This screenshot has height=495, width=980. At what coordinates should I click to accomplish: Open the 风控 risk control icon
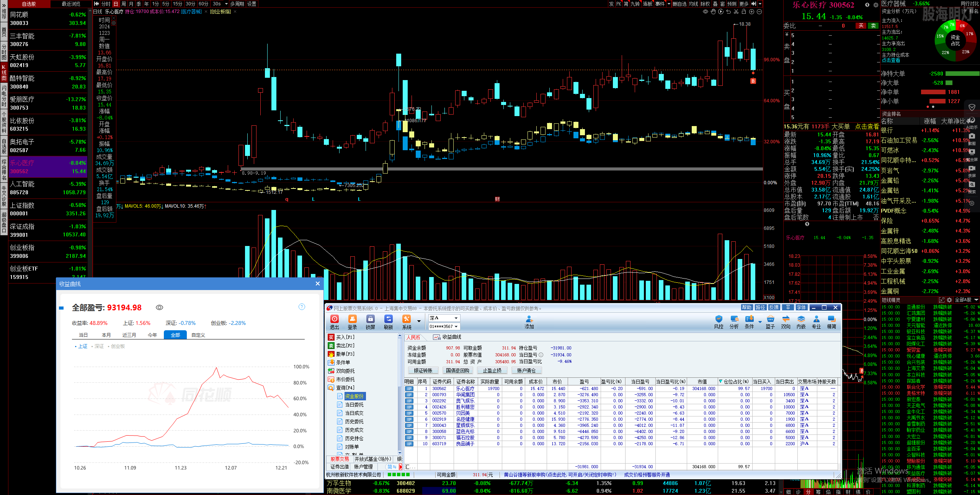click(x=719, y=322)
